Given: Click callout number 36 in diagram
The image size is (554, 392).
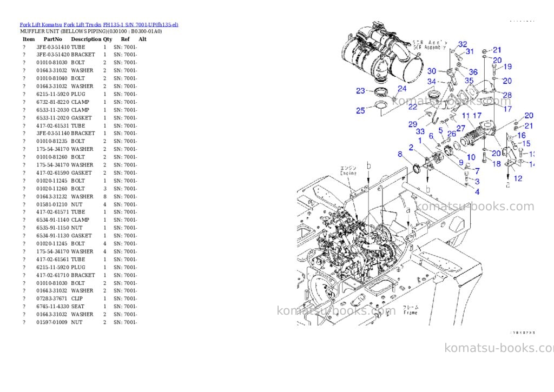Looking at the screenshot, I should click(473, 72).
